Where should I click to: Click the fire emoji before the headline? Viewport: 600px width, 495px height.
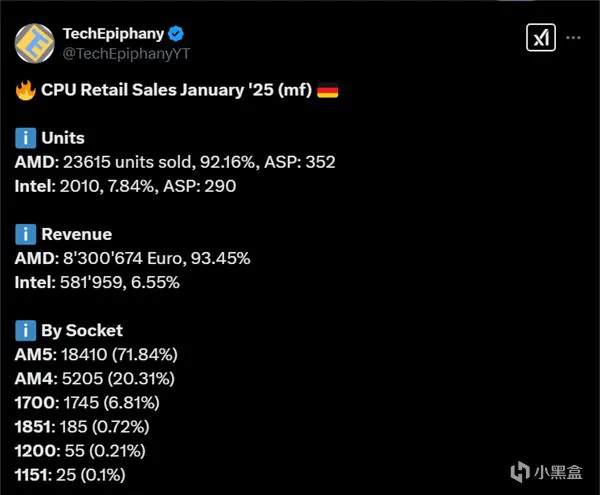pos(25,90)
